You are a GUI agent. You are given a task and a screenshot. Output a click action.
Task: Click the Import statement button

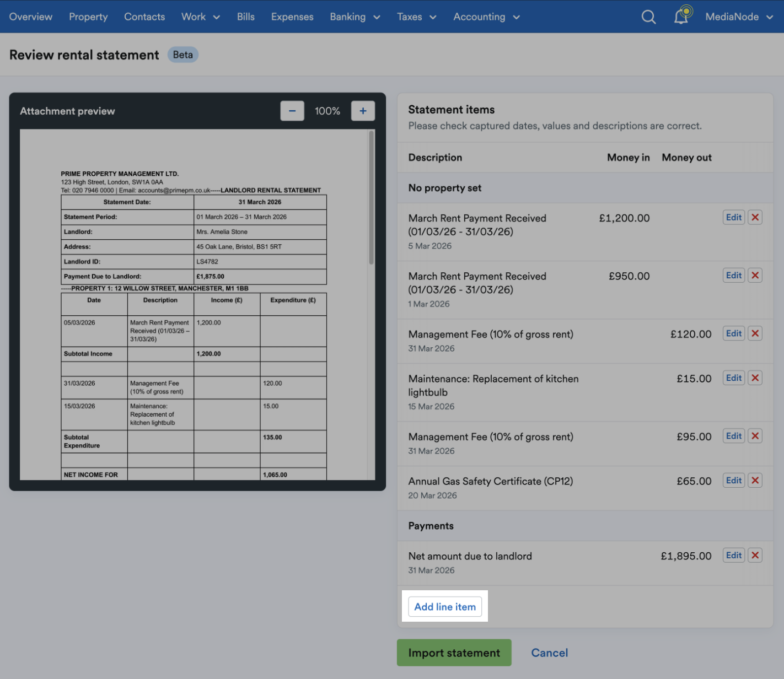coord(454,653)
